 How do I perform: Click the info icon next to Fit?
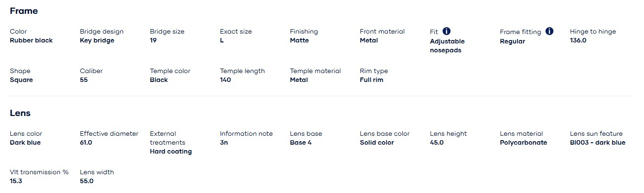tap(447, 31)
